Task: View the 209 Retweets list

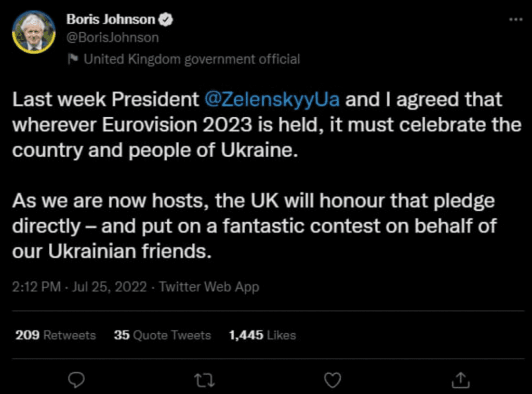Action: [x=56, y=335]
